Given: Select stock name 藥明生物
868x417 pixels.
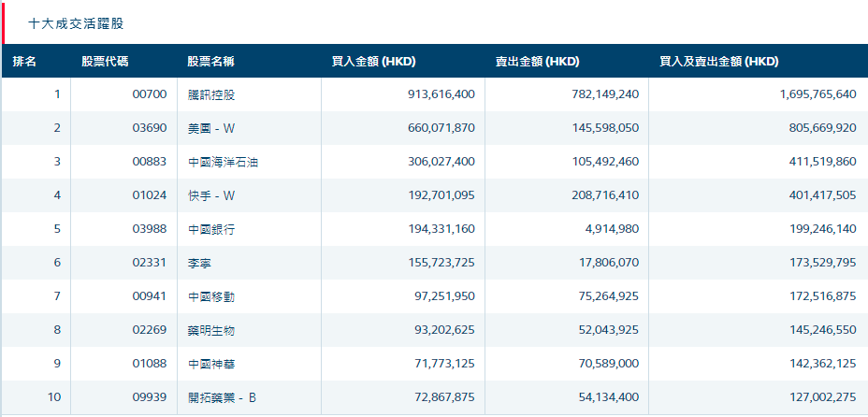Looking at the screenshot, I should point(211,331).
